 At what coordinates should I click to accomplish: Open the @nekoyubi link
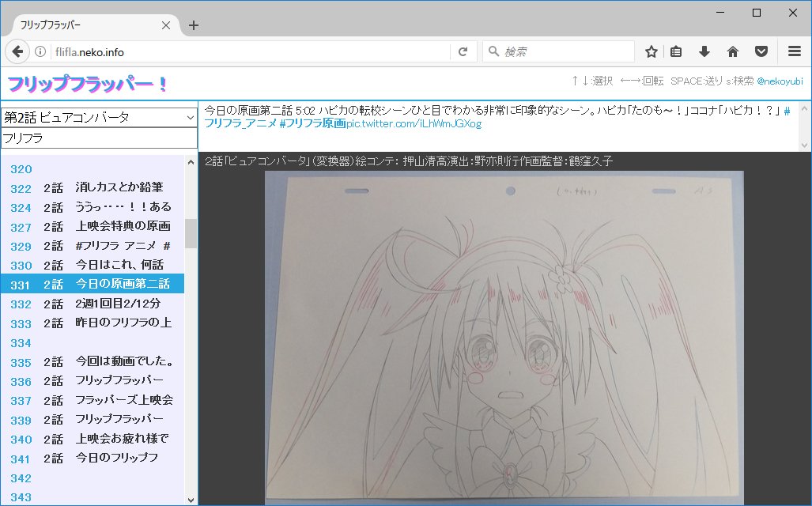click(780, 81)
